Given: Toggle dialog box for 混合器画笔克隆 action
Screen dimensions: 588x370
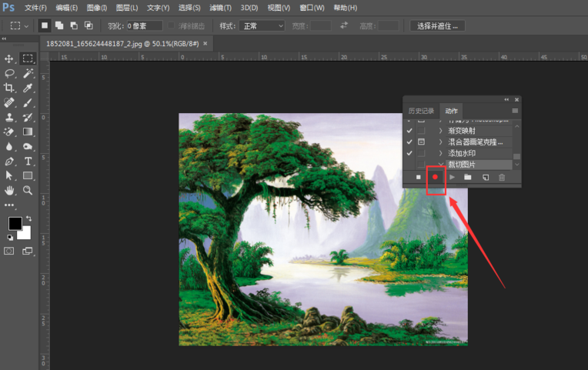Looking at the screenshot, I should tap(421, 142).
